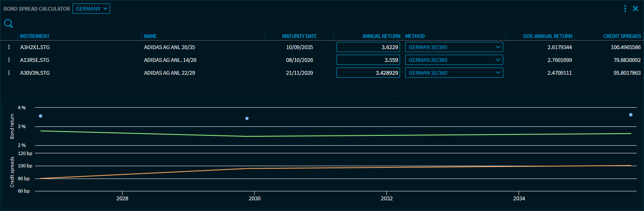Screen dimensions: 644x211
Task: Edit annual return field showing 3.559
Action: click(x=369, y=60)
